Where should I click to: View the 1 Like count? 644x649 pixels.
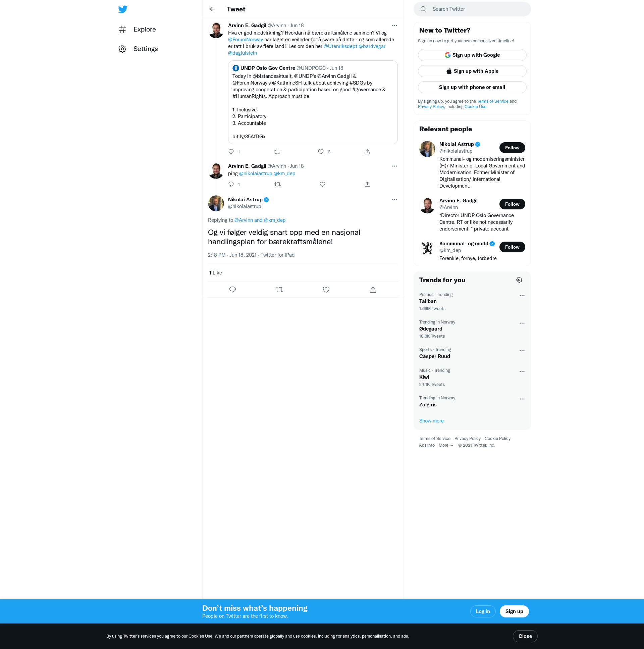215,273
